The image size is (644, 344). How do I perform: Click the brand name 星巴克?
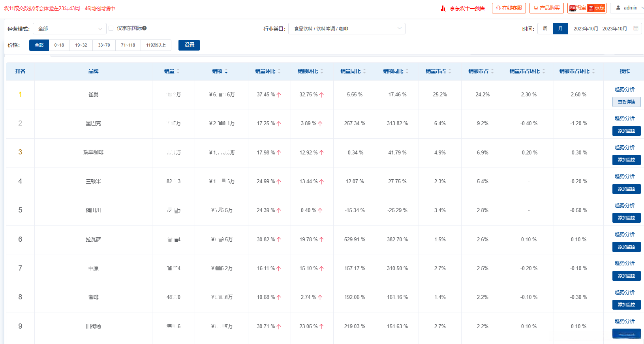pyautogui.click(x=94, y=123)
